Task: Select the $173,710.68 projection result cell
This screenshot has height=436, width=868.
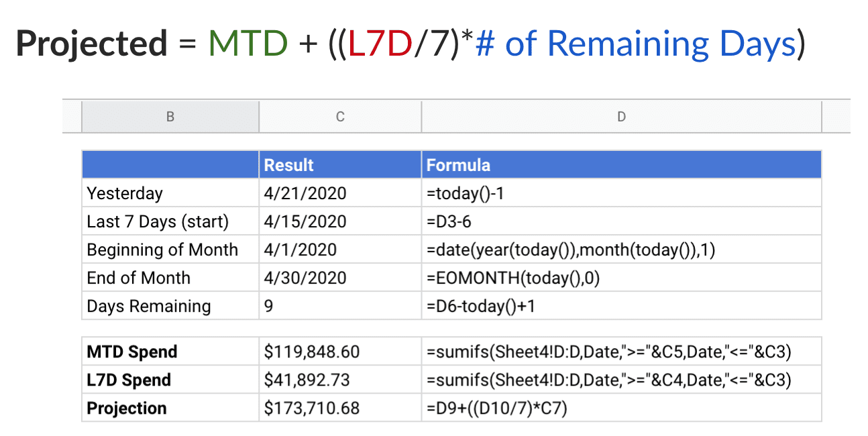Action: coord(340,408)
